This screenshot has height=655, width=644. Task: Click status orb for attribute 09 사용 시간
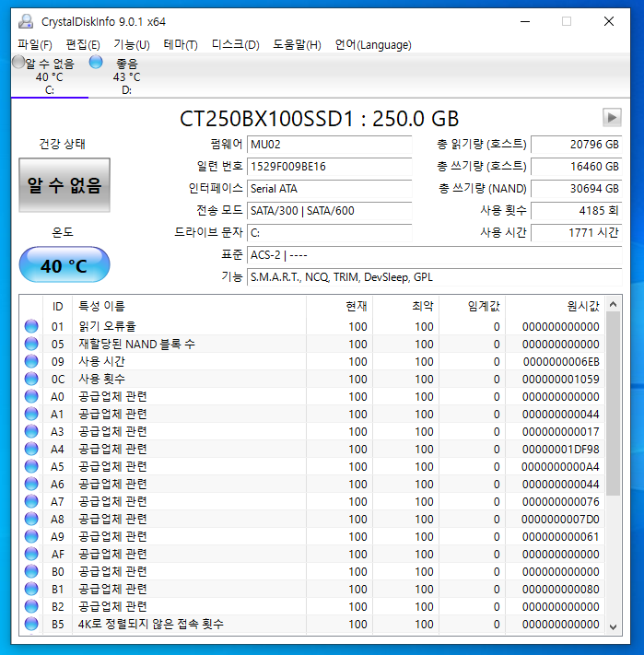pos(31,361)
